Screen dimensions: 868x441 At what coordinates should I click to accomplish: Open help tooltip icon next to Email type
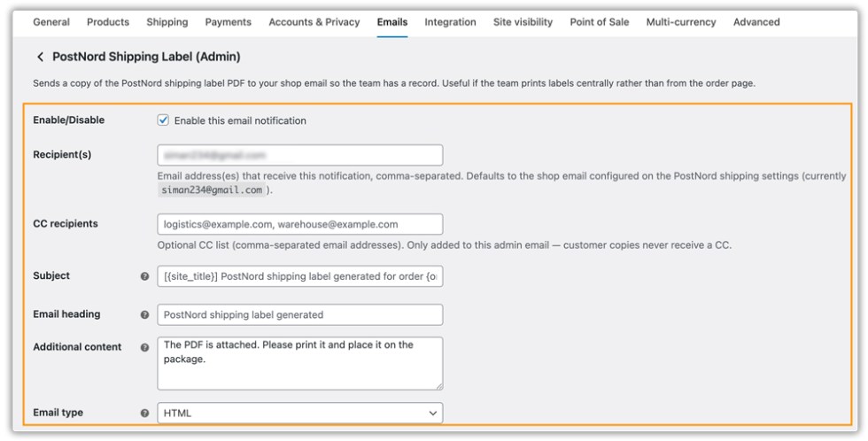(144, 413)
